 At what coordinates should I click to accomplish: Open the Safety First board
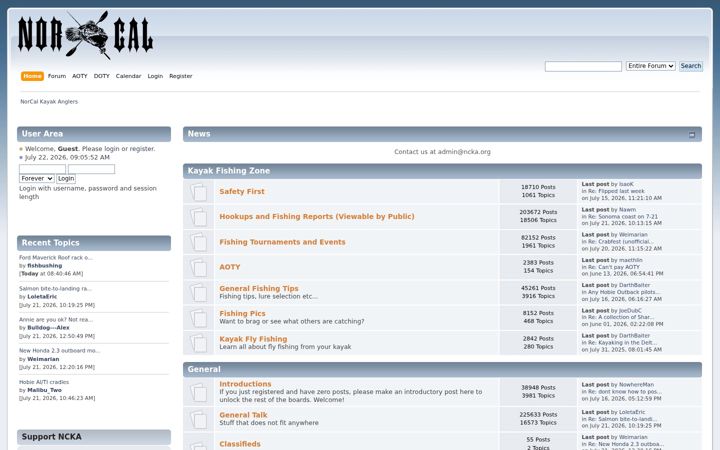242,191
